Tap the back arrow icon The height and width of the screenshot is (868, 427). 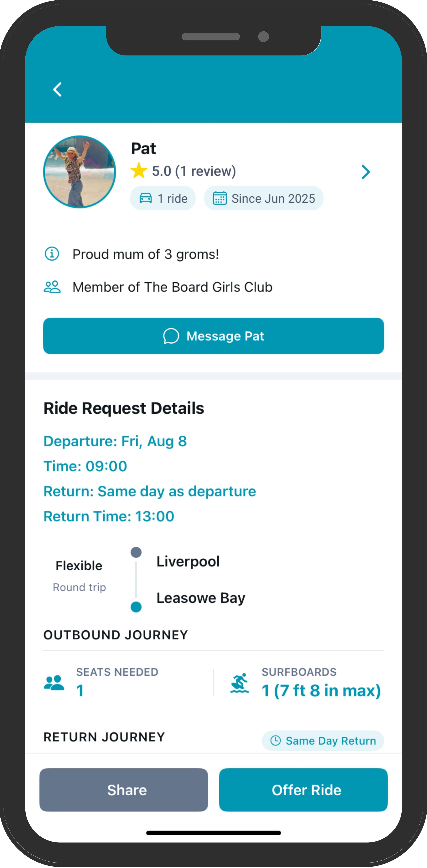tap(58, 90)
